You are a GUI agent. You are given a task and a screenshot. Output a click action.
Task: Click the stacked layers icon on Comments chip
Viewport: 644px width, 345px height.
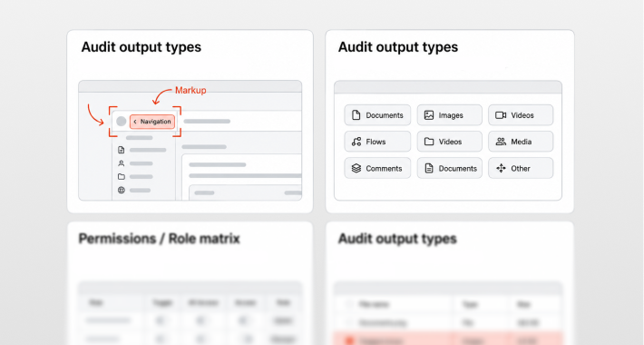tap(356, 168)
